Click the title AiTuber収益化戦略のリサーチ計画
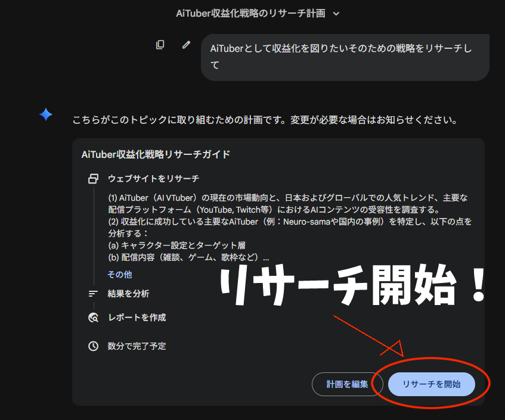The image size is (505, 420). coord(250,14)
